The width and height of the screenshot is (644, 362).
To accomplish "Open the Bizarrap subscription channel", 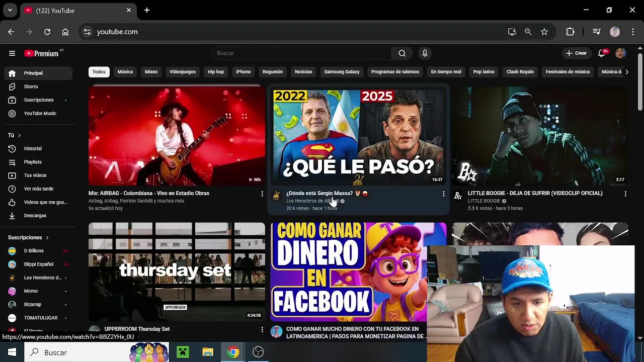I will pyautogui.click(x=38, y=305).
